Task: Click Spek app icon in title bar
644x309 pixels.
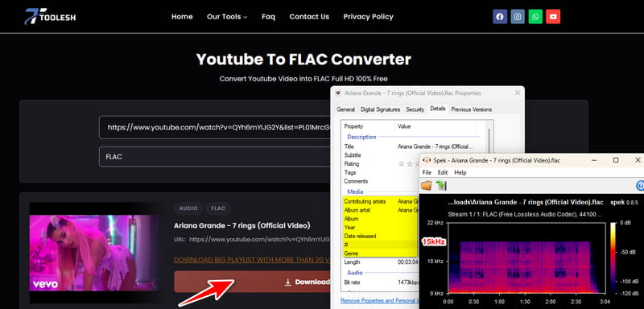Action: point(427,160)
